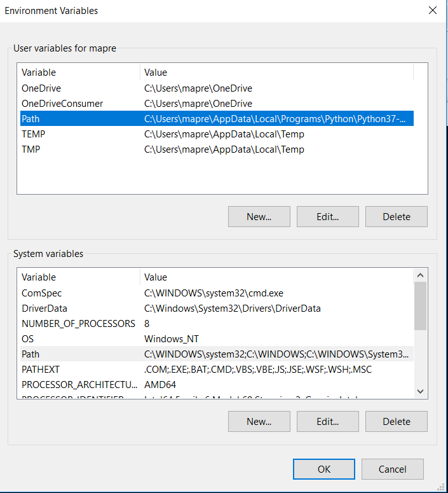The width and height of the screenshot is (448, 493).
Task: Select the system Path variable row
Action: point(217,354)
